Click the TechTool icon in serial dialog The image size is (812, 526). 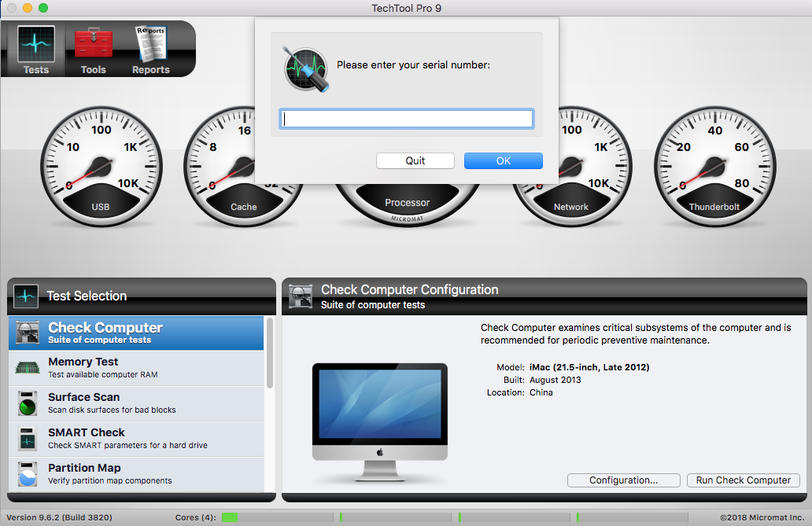[x=305, y=68]
